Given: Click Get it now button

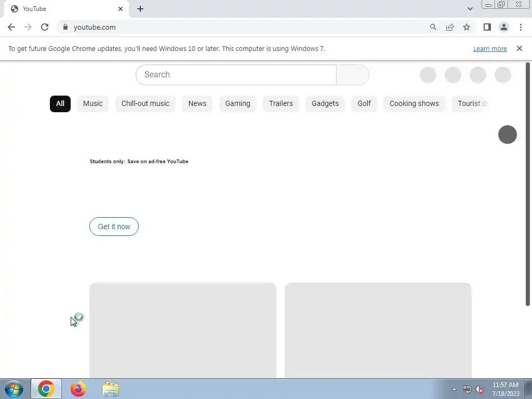Looking at the screenshot, I should (x=114, y=227).
